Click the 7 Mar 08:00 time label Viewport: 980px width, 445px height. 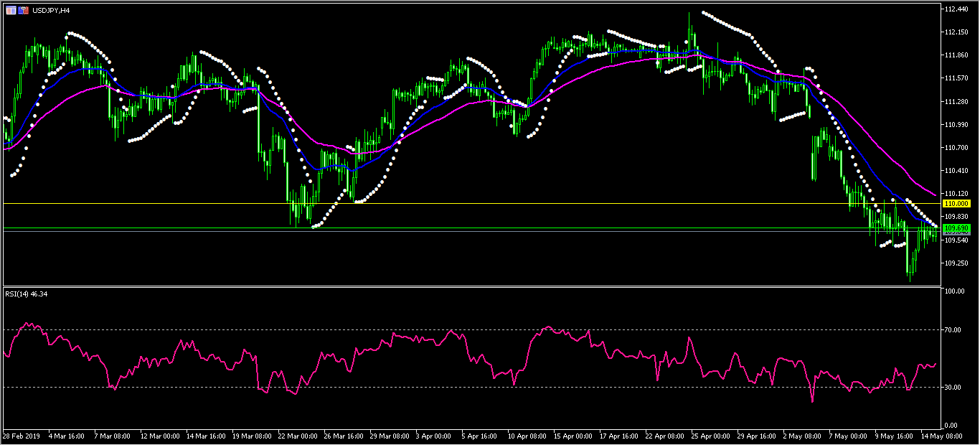tap(112, 436)
